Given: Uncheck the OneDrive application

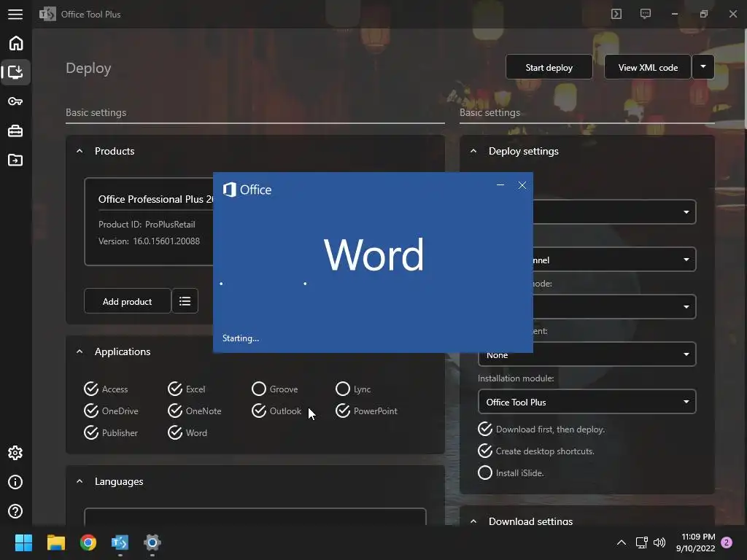Looking at the screenshot, I should (x=111, y=411).
